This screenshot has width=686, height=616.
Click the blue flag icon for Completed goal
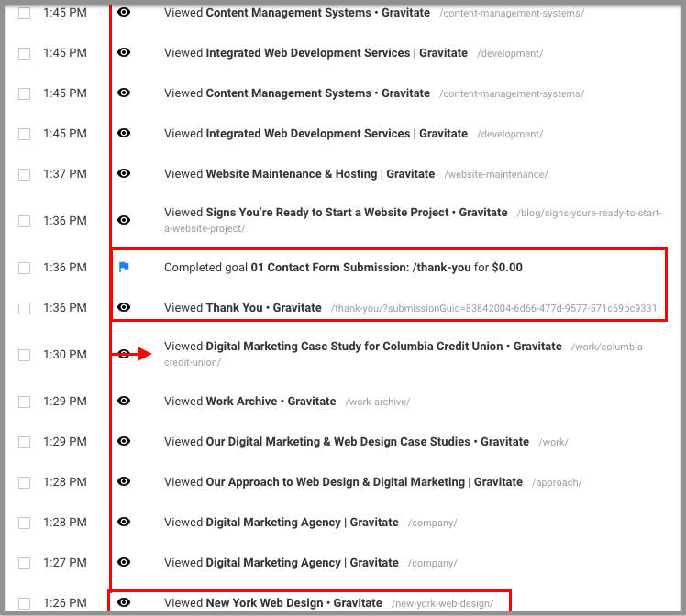(x=124, y=267)
